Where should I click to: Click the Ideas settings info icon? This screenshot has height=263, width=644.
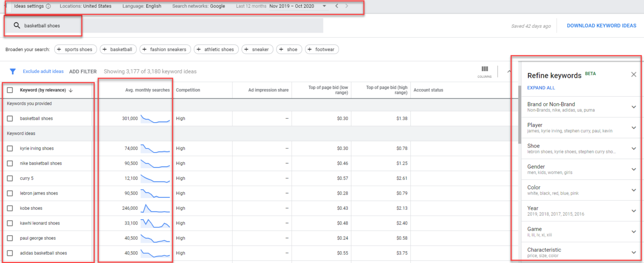coord(48,7)
